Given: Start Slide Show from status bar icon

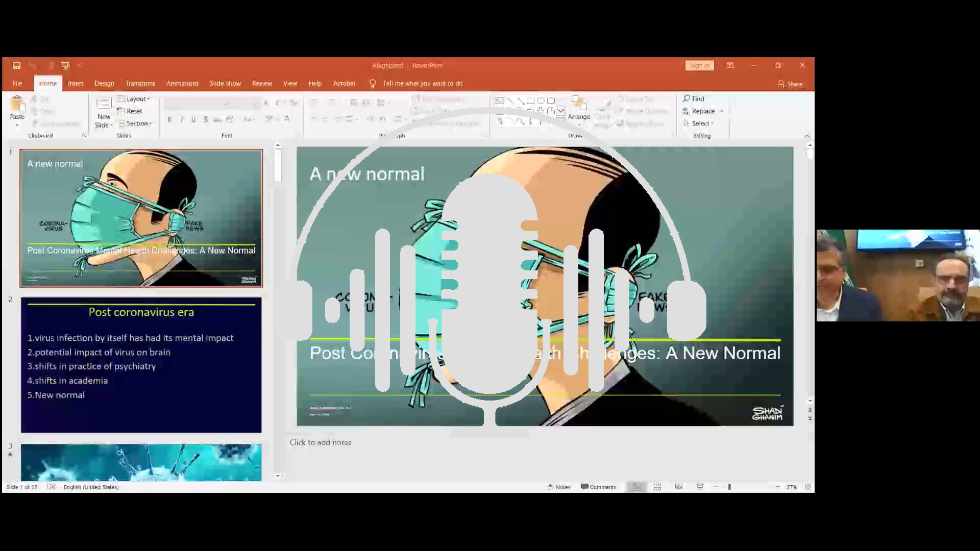Looking at the screenshot, I should pyautogui.click(x=700, y=487).
